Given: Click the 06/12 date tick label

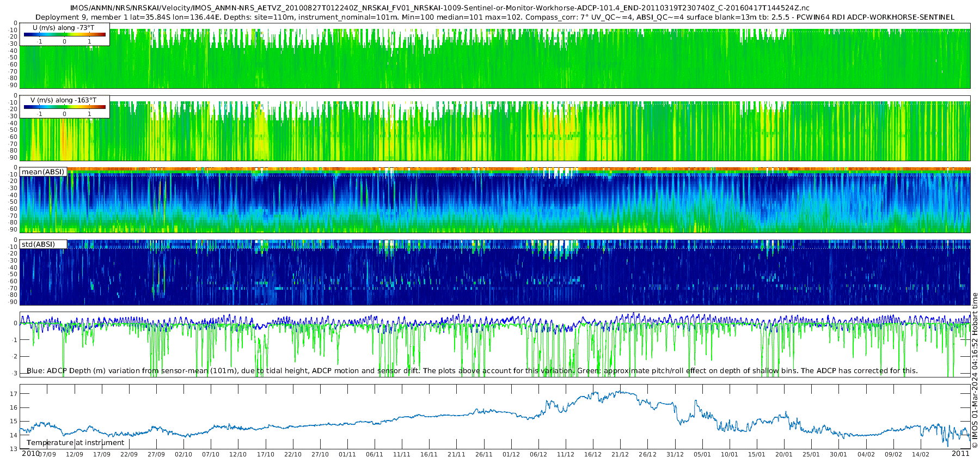Looking at the screenshot, I should click(538, 454).
